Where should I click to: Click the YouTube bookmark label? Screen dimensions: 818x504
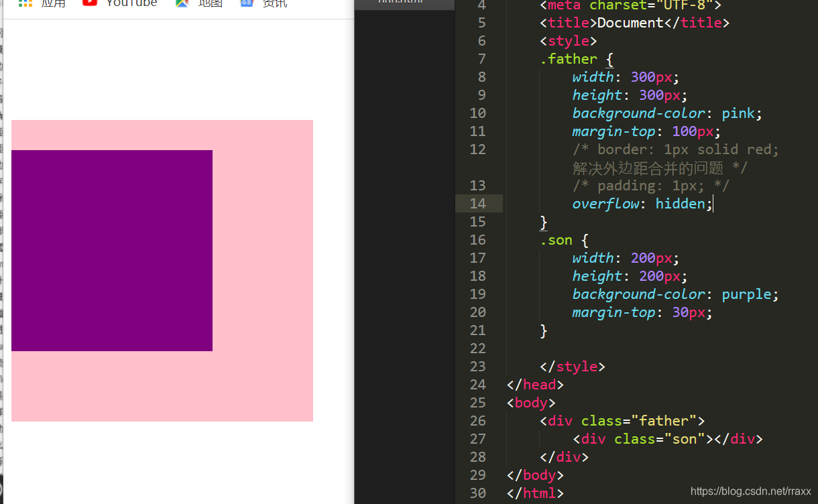point(132,3)
